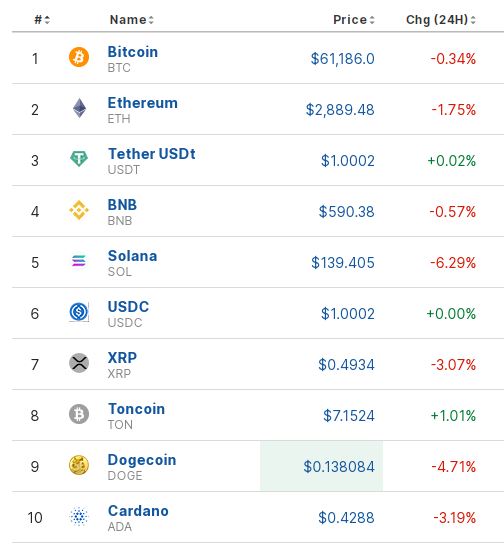Click the BNB yellow logo icon
This screenshot has width=504, height=551.
[79, 210]
